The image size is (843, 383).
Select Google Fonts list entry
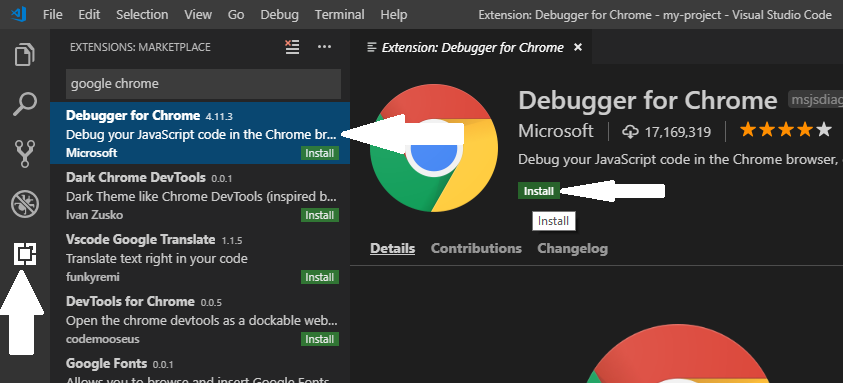(x=200, y=367)
